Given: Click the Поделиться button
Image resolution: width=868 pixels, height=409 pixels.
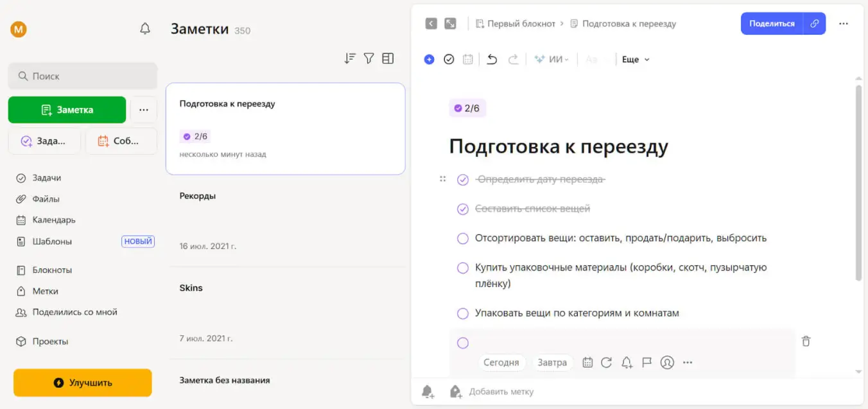Looking at the screenshot, I should coord(772,24).
